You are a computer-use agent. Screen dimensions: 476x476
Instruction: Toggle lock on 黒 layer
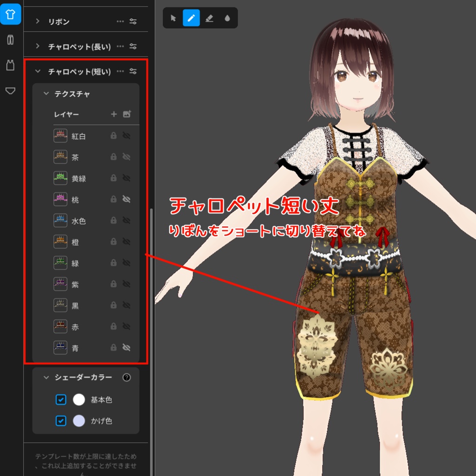point(113,305)
